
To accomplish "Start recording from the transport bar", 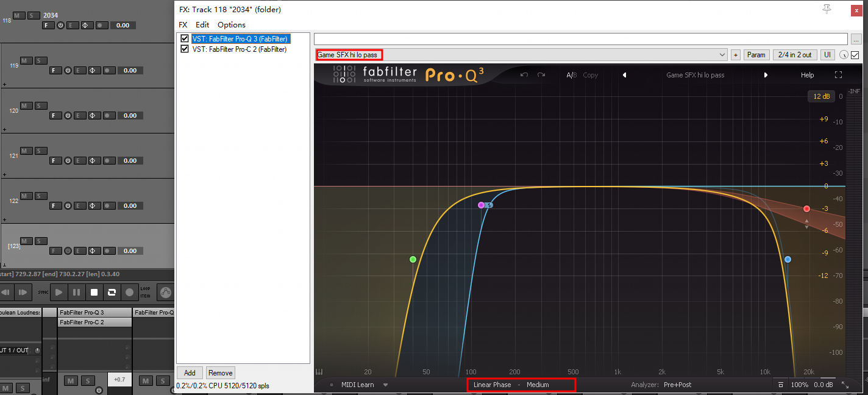I will click(x=129, y=293).
